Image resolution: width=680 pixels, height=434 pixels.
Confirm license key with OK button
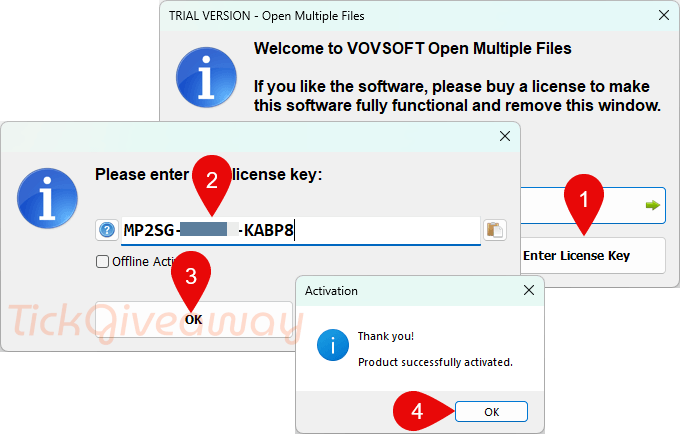194,320
